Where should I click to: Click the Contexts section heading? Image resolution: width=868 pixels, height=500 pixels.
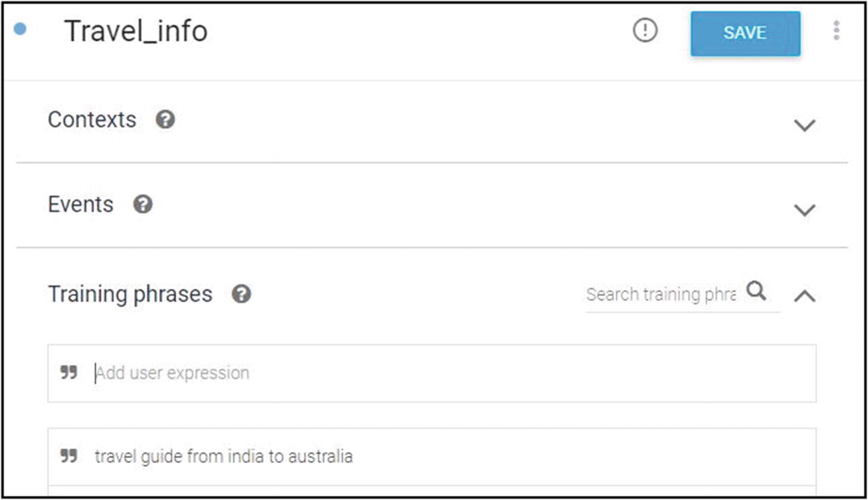(x=92, y=119)
